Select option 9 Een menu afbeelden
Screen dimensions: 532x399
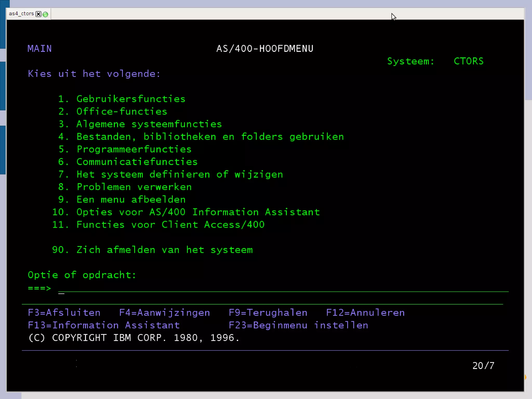coord(131,200)
